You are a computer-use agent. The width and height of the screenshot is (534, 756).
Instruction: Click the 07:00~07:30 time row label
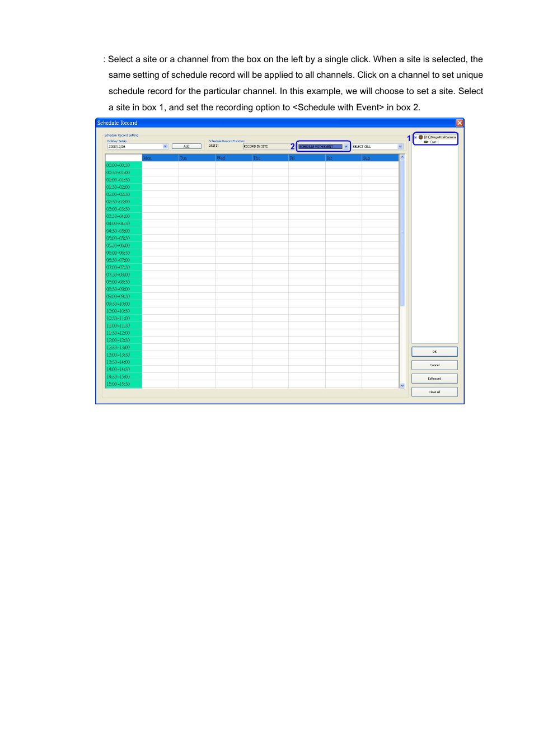[124, 267]
